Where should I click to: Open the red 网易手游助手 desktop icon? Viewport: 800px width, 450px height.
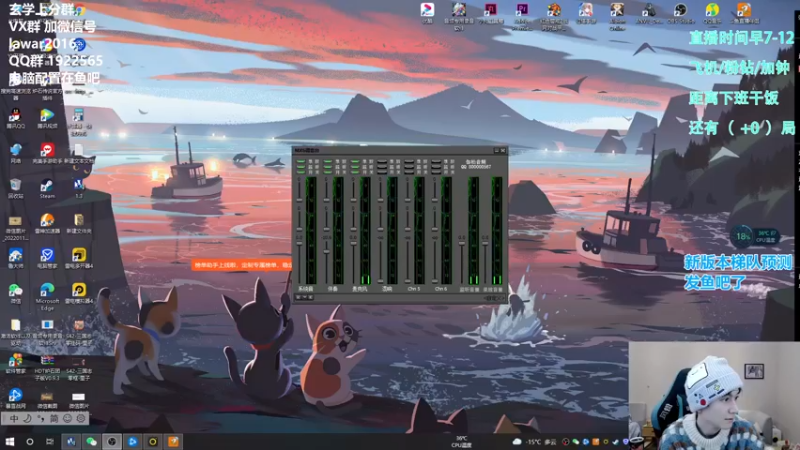pyautogui.click(x=47, y=153)
